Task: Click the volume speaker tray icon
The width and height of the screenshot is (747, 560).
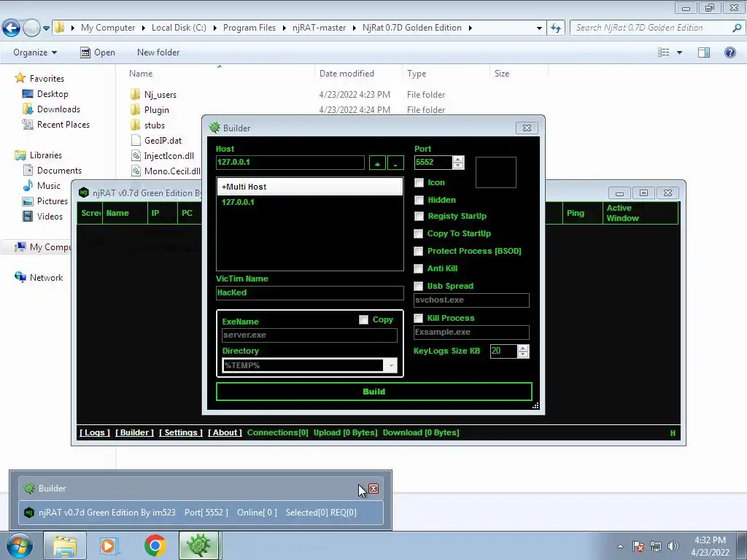Action: 673,546
